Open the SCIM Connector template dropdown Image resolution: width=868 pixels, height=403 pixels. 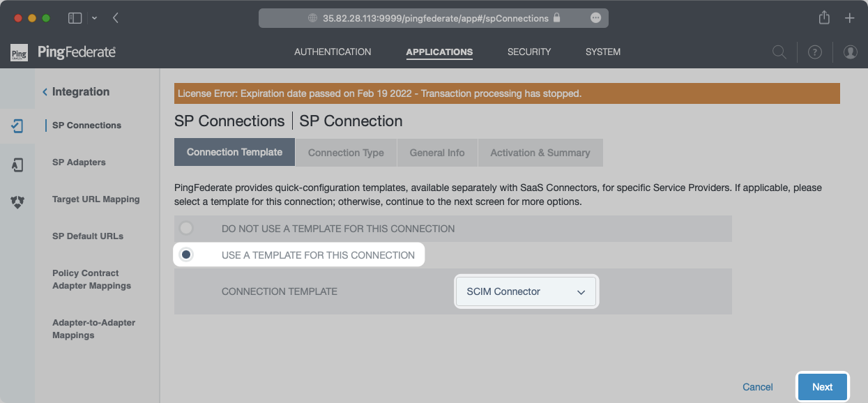[526, 292]
